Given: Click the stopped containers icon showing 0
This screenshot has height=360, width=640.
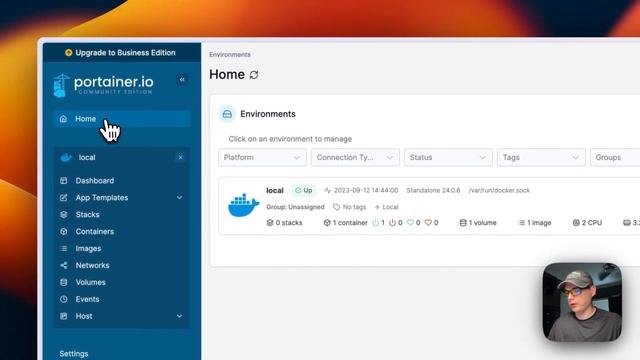Looking at the screenshot, I should (x=392, y=222).
